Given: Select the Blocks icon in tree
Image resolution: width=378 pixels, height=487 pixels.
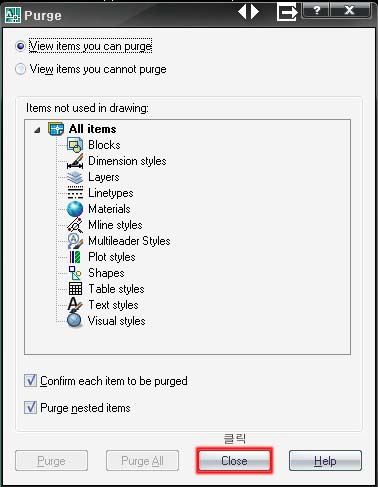Looking at the screenshot, I should [75, 145].
